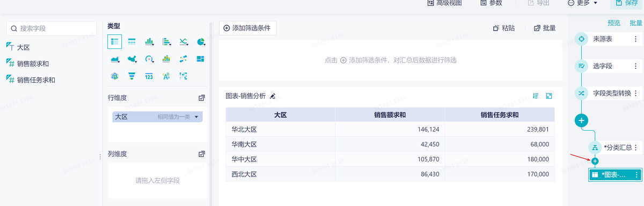Viewport: 644px width, 206px height.
Task: Click the 销售任务求和 column header
Action: (500, 115)
